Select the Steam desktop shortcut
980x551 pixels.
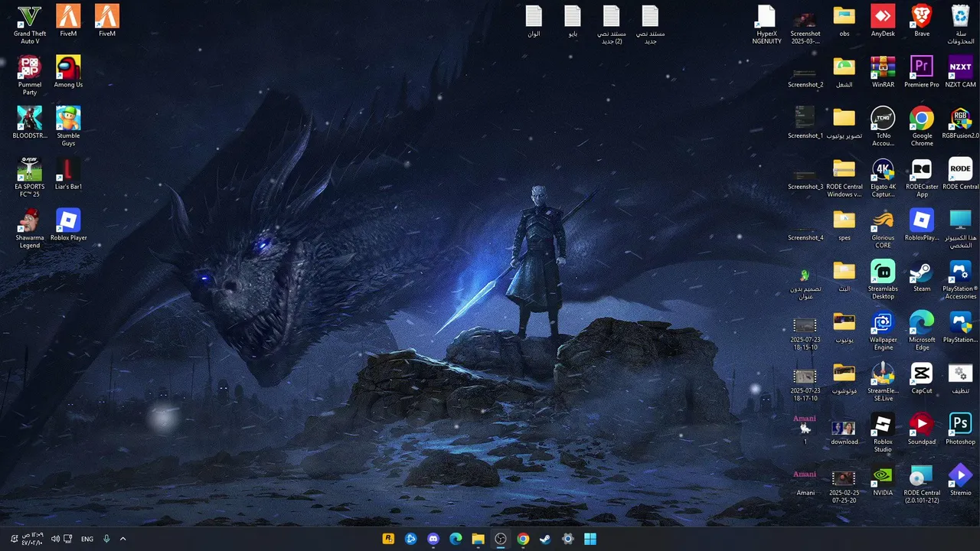tap(922, 275)
